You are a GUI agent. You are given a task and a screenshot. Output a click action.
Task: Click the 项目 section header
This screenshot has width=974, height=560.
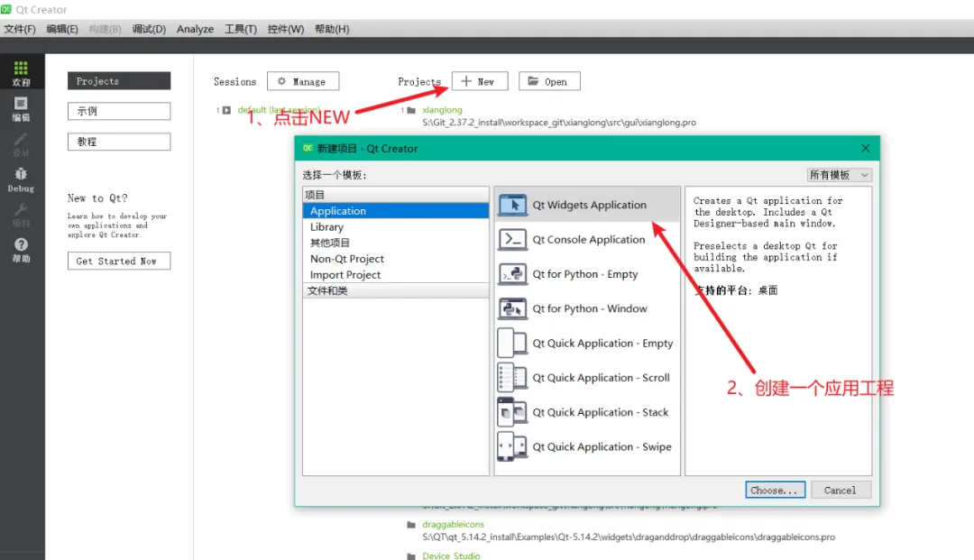pos(396,195)
